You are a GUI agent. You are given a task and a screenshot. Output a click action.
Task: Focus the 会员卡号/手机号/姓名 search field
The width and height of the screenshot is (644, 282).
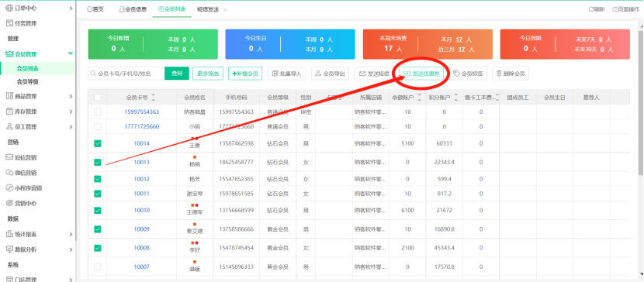[126, 74]
